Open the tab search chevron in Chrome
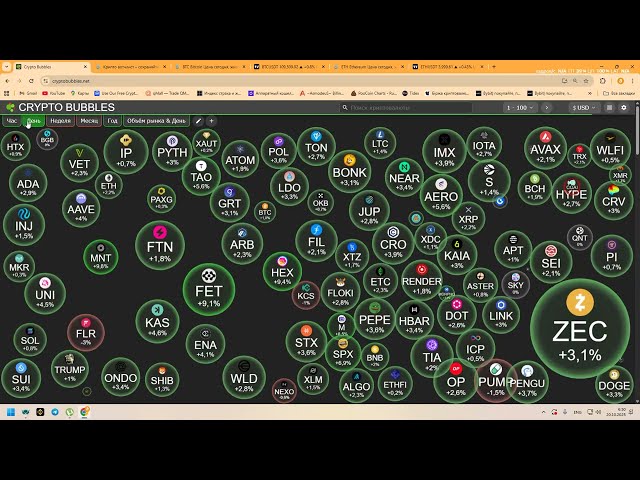 (7, 67)
